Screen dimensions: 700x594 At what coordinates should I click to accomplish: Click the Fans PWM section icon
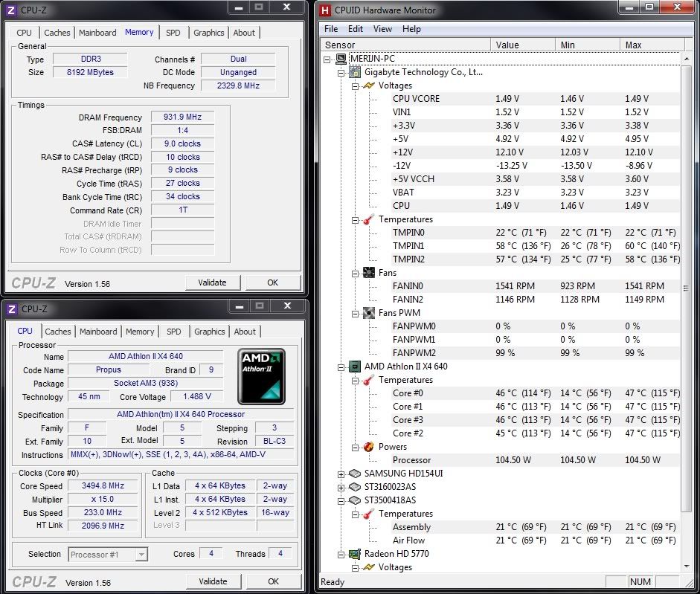(369, 313)
